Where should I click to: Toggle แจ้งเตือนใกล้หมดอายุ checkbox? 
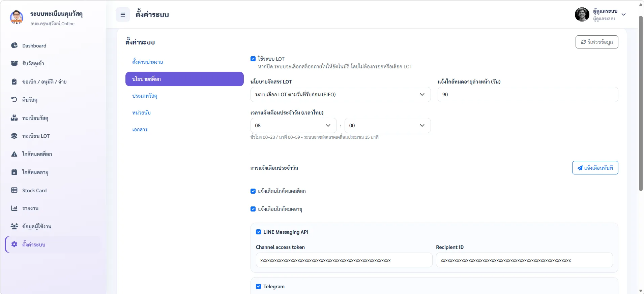253,209
